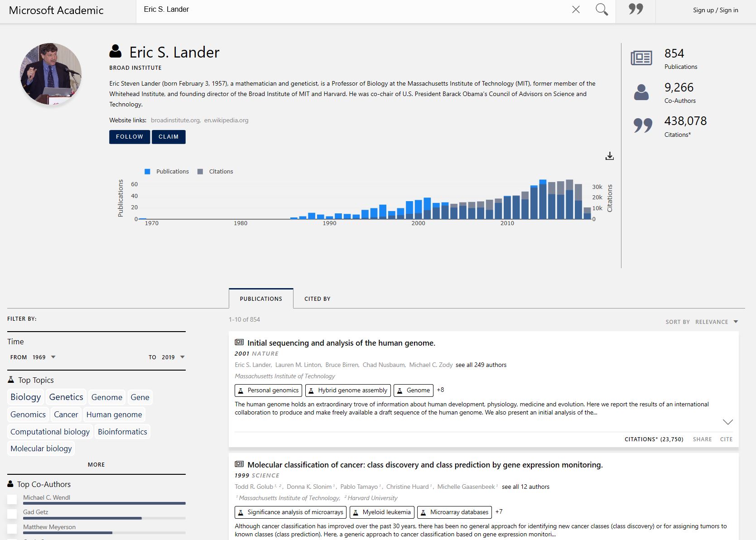Open the citation quotes icon in the header

click(636, 9)
